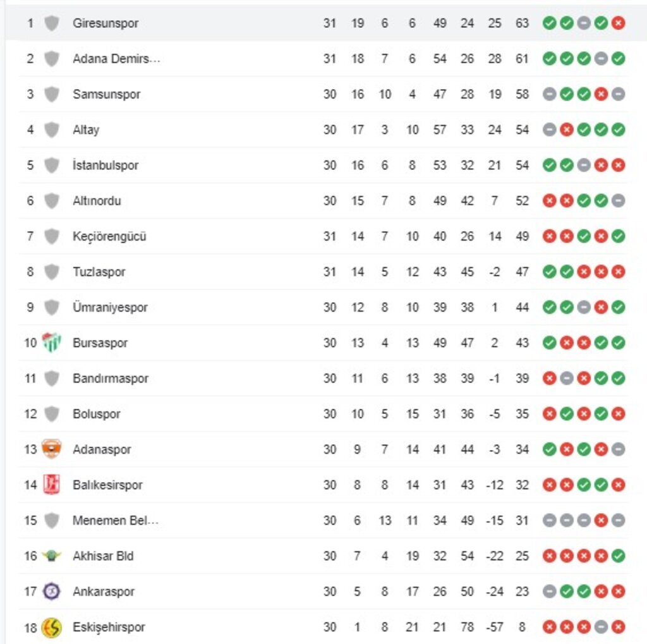
Task: Click Akhisar Bld's green win indicator
Action: coord(619,556)
